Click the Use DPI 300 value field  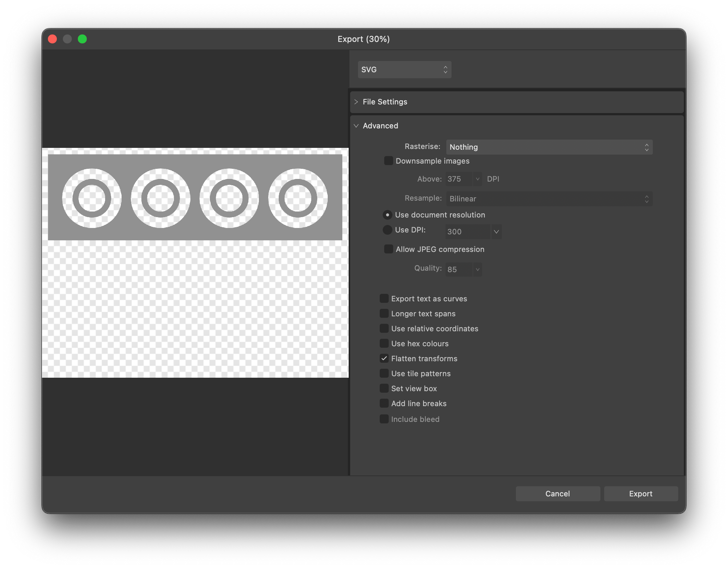468,232
